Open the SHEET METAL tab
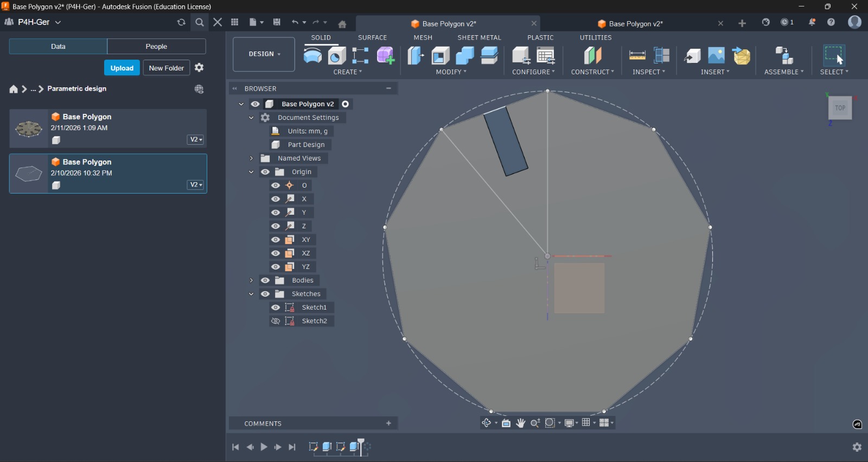 click(x=480, y=38)
